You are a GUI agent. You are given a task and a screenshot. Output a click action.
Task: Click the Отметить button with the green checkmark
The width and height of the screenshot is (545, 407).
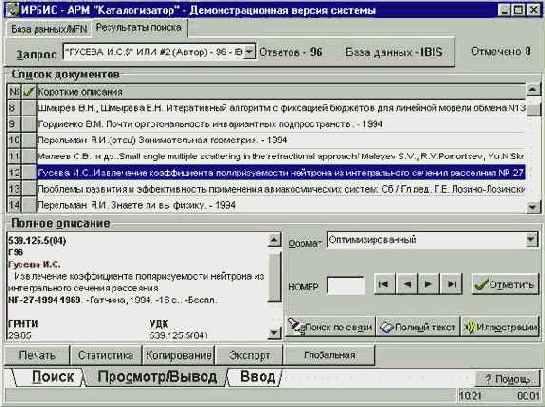(x=505, y=284)
